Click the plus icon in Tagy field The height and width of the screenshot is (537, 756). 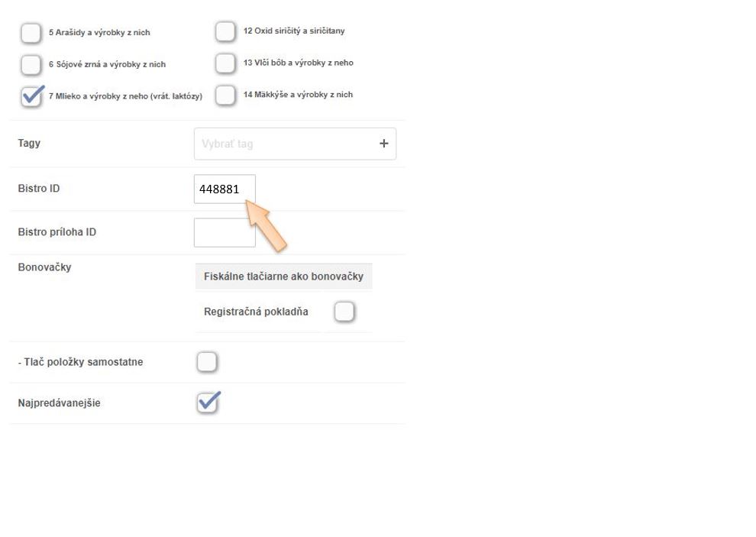tap(383, 144)
